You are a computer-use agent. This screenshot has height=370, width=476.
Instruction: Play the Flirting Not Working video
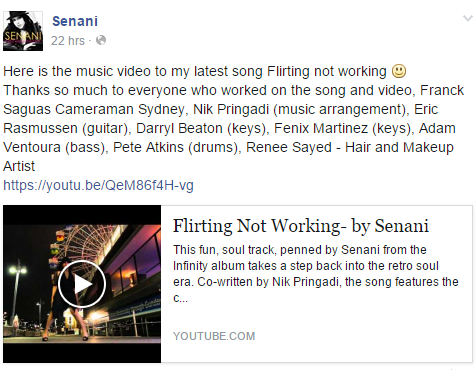[x=82, y=284]
